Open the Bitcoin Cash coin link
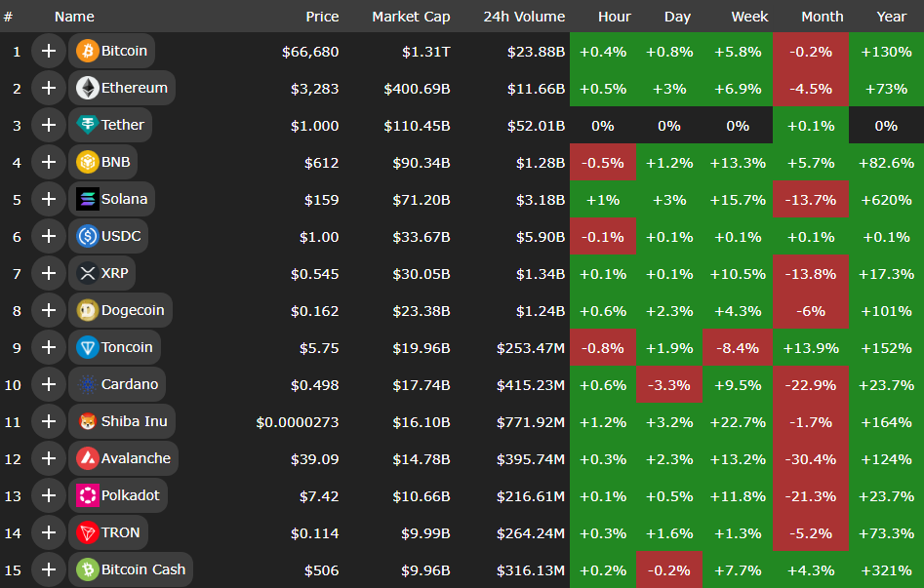Screen dimensions: 924x588 coord(142,569)
